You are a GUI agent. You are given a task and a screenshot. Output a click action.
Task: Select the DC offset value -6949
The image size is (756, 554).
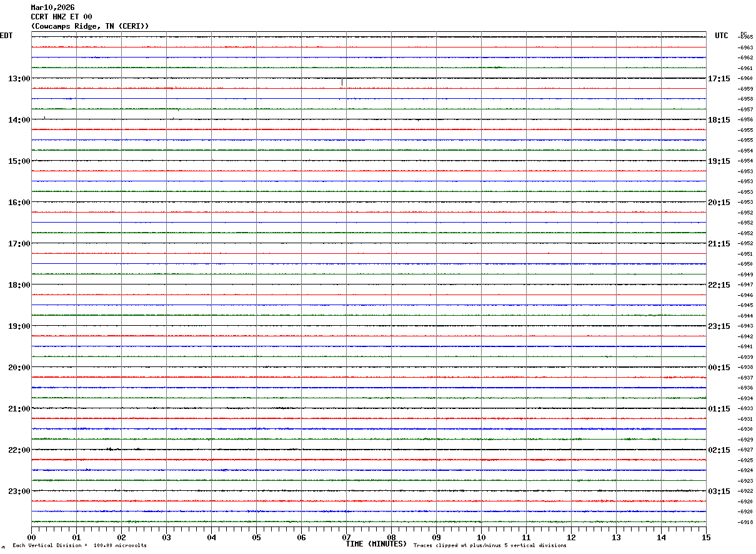coord(745,274)
